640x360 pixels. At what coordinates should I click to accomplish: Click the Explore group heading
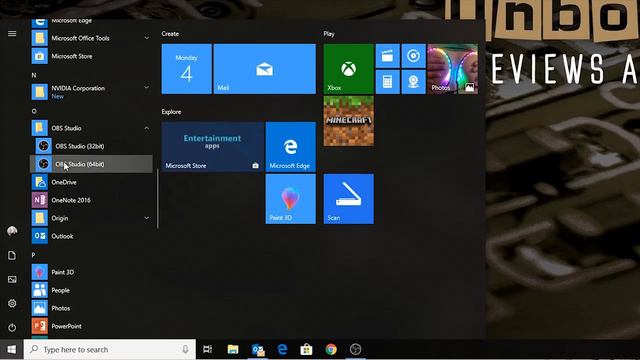point(171,112)
